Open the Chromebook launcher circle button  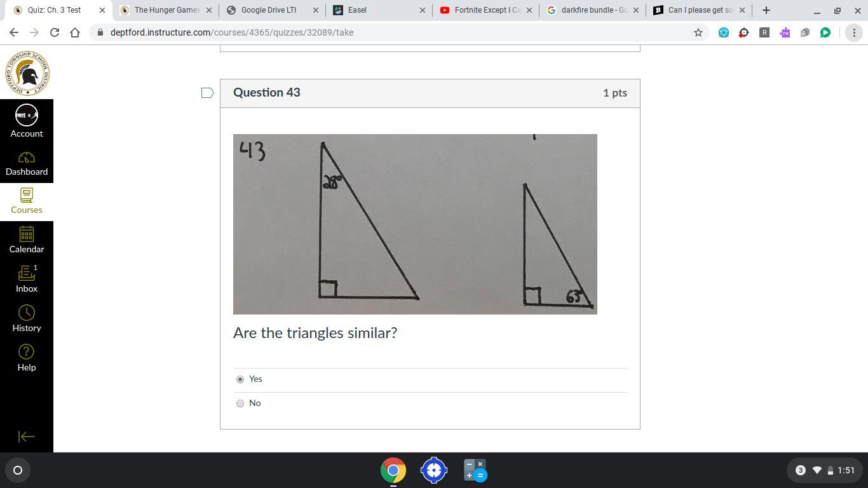coord(18,470)
